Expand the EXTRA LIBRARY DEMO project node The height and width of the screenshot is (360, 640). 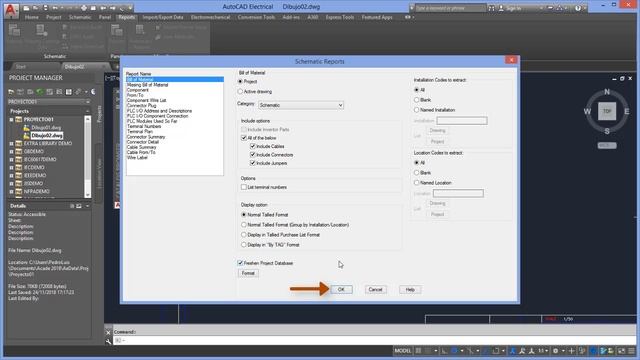[x=11, y=144]
